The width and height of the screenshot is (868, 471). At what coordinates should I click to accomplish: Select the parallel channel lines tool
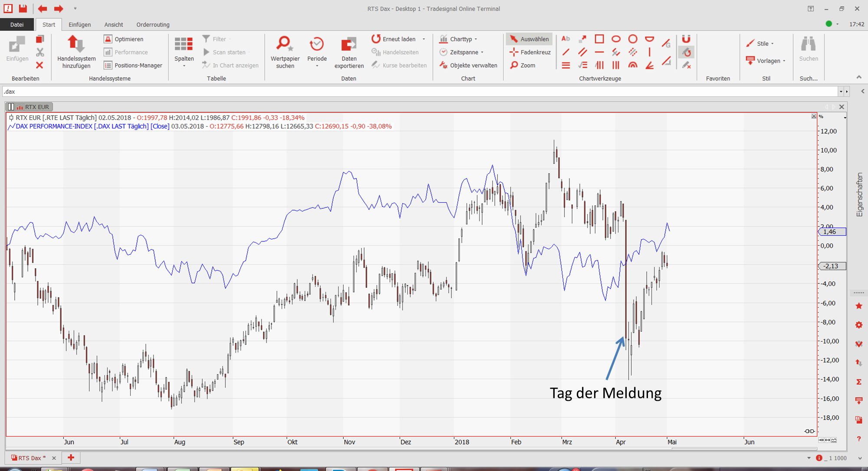point(582,52)
